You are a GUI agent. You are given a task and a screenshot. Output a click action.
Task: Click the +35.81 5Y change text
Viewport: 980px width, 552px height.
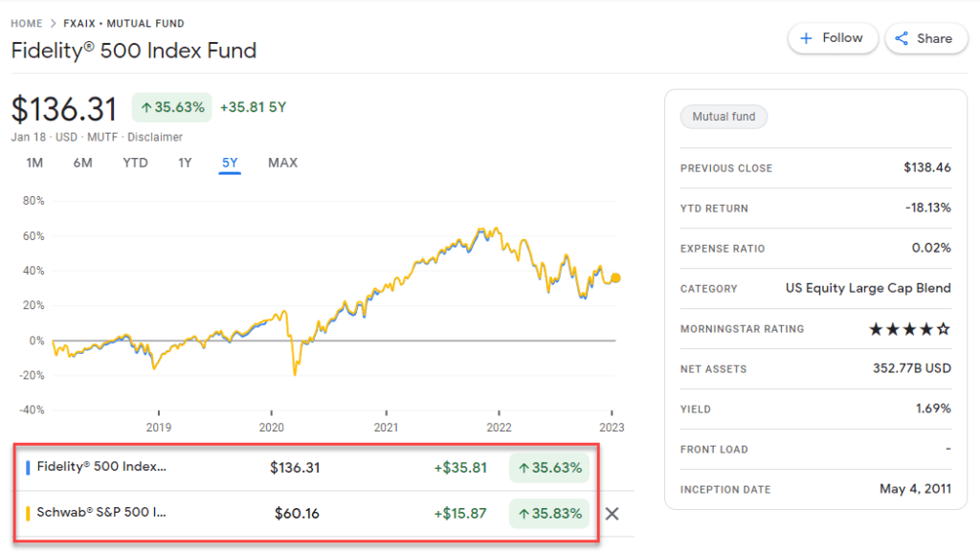(x=253, y=107)
